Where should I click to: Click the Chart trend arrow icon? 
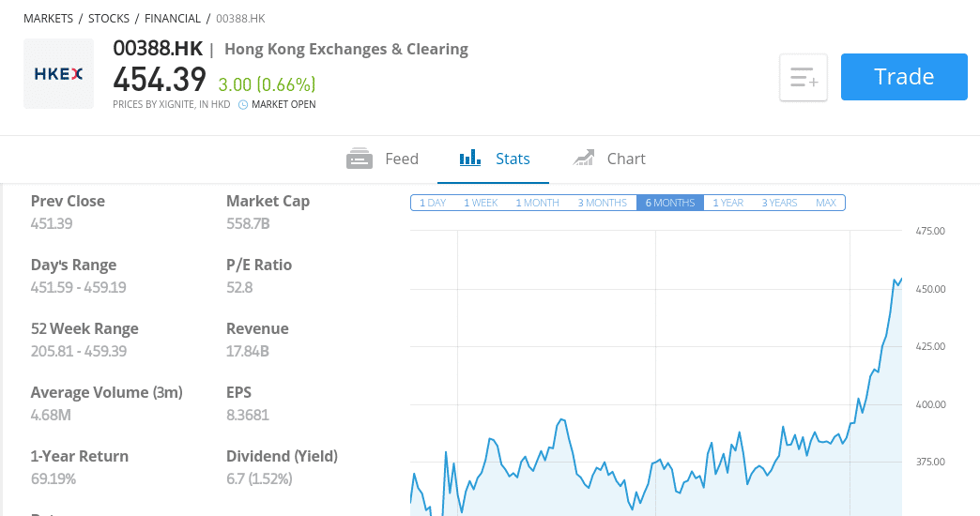(584, 158)
